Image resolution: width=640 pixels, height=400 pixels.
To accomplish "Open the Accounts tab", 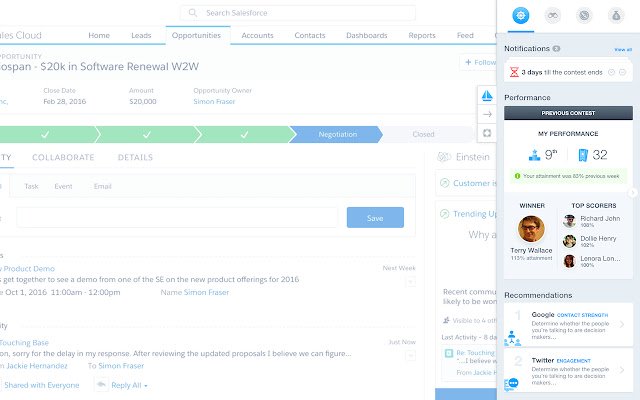I will click(x=258, y=36).
